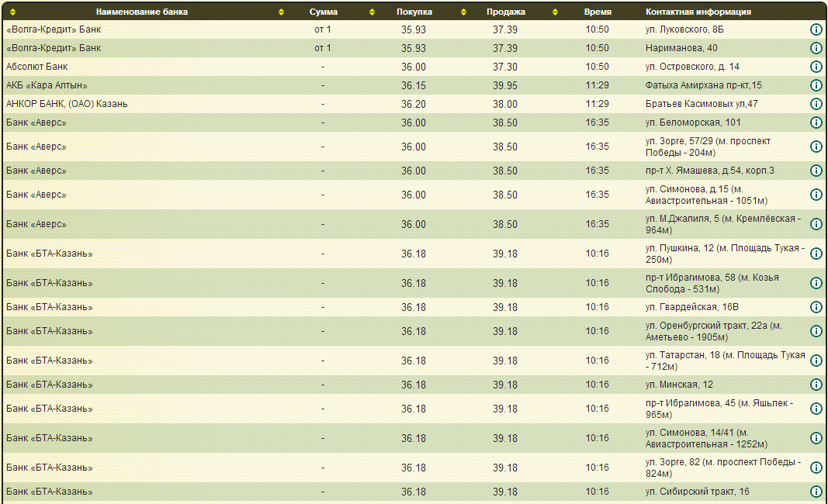Click info icon for ул. Сибирский тракт, 16

816,492
